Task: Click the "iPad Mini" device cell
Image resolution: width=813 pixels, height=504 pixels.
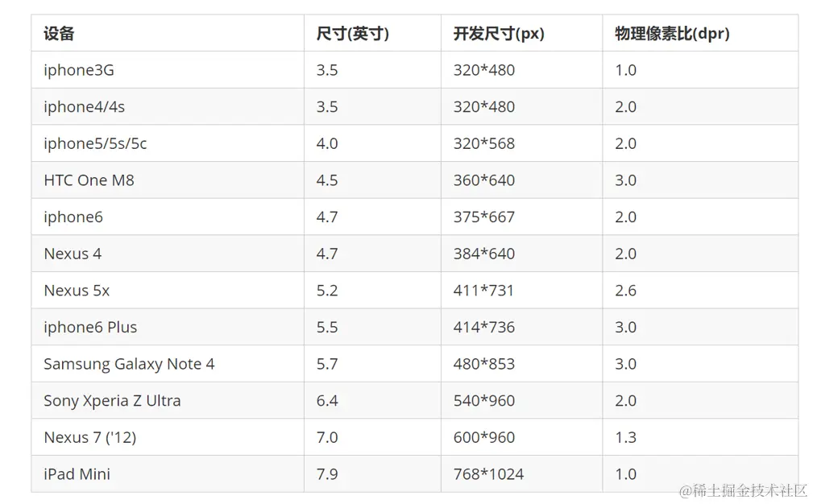Action: pos(168,474)
